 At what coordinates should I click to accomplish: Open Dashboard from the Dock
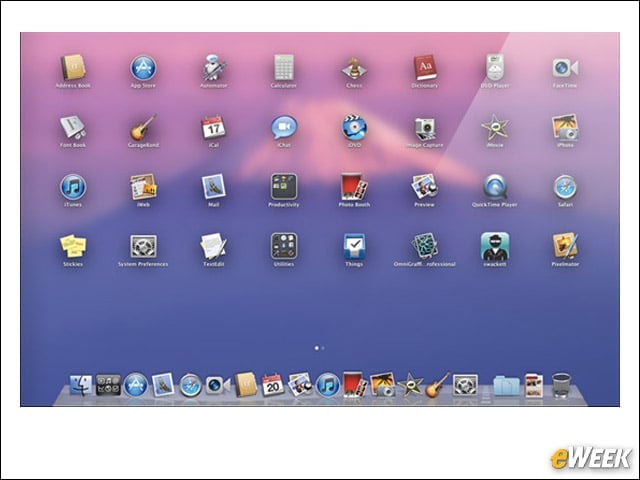(x=108, y=385)
